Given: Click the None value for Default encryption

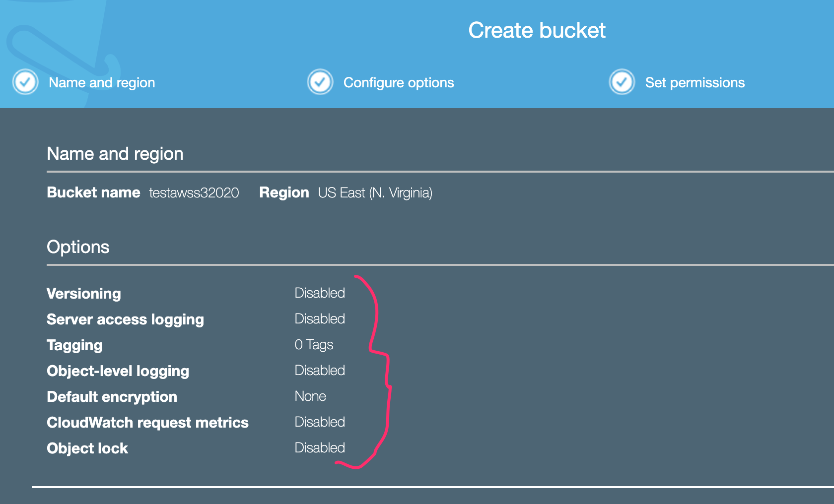Looking at the screenshot, I should (310, 396).
